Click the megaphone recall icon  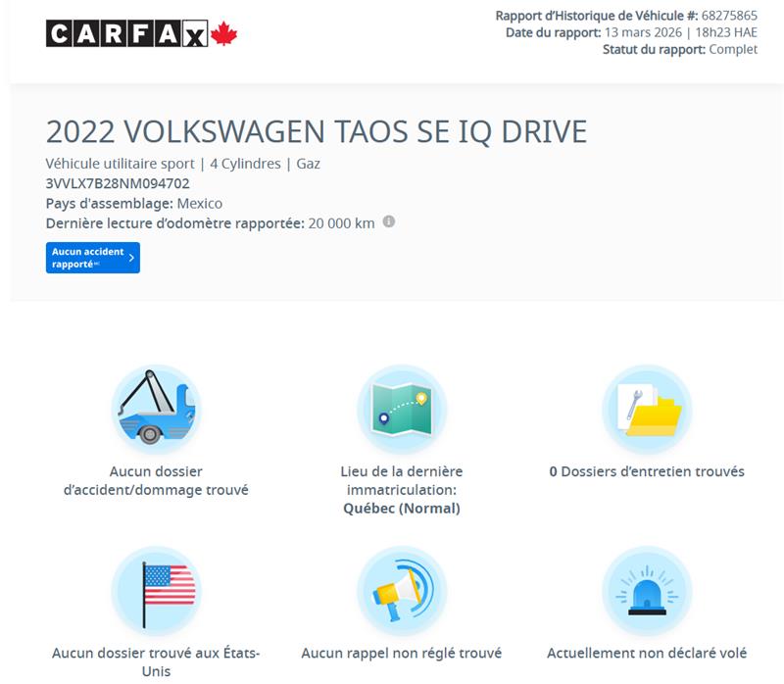click(x=402, y=591)
